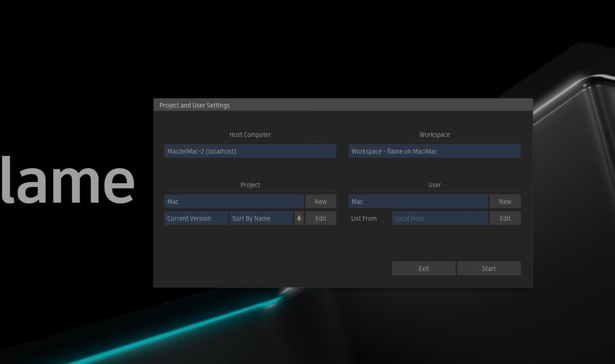Click the Project section heading
615x364 pixels.
click(250, 183)
